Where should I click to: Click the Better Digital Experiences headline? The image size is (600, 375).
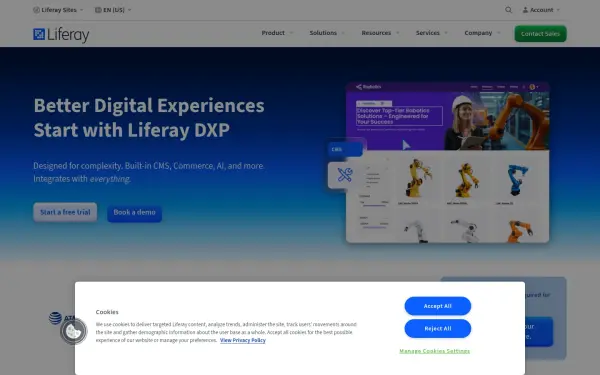pos(149,117)
